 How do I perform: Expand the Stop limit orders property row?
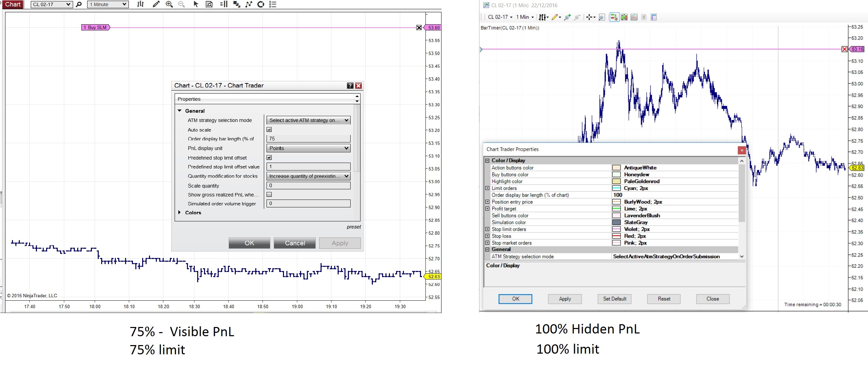[x=487, y=229]
